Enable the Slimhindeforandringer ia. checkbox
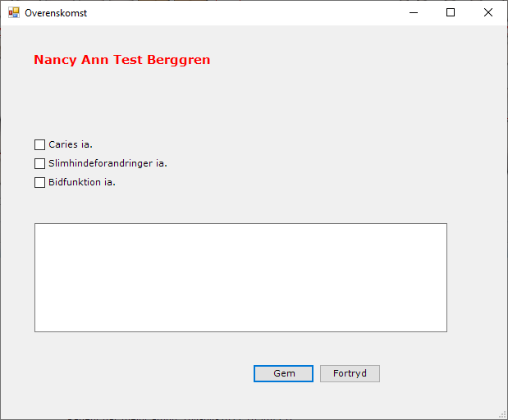This screenshot has height=420, width=508. coord(39,164)
